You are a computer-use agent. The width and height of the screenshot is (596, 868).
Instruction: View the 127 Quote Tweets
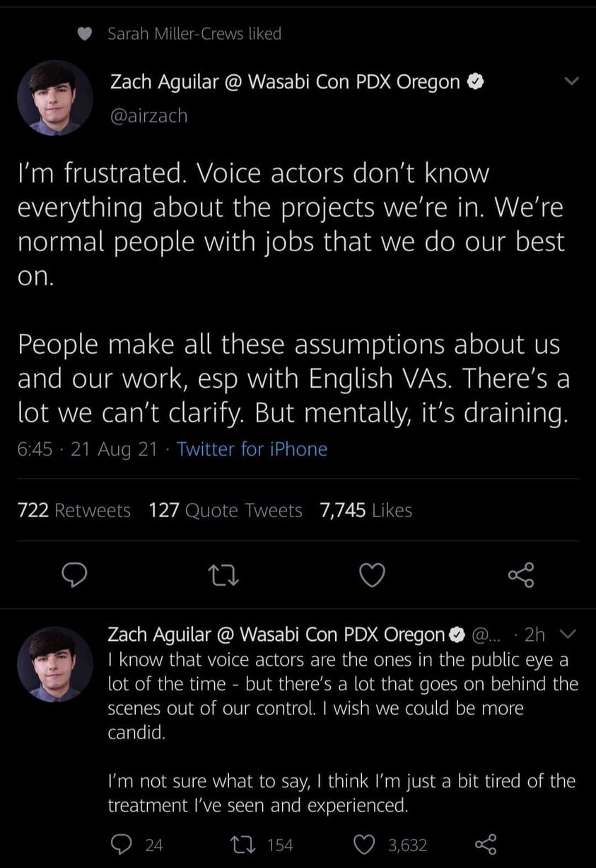(226, 510)
